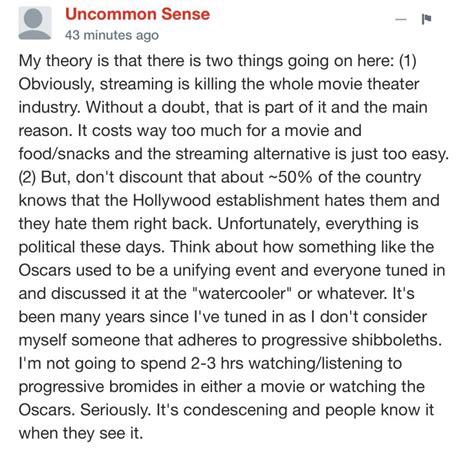Screen dimensions: 474x453
Task: Click the word "Obviously" starting the second line
Action: click(x=55, y=84)
